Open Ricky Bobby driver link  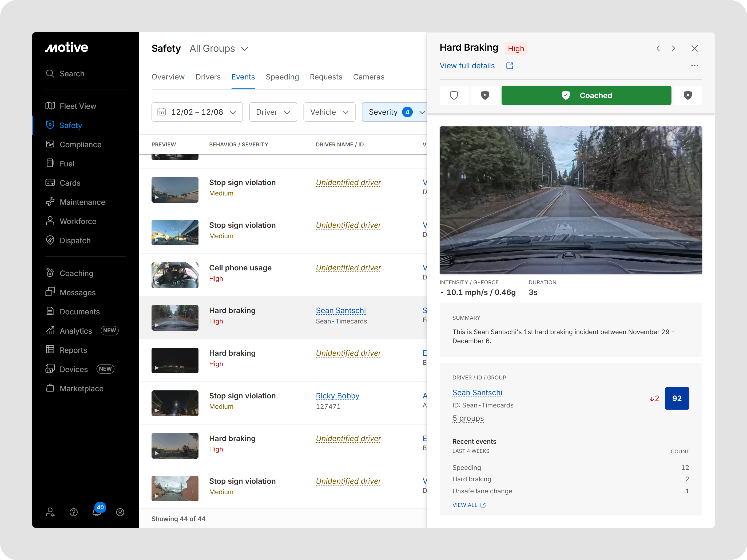(337, 396)
